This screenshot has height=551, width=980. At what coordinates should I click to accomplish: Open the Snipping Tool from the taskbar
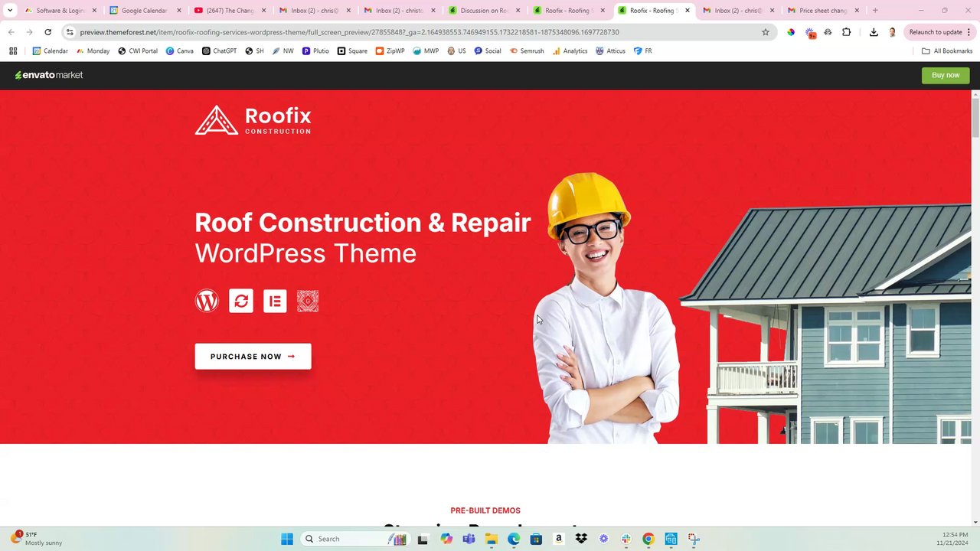pos(694,539)
